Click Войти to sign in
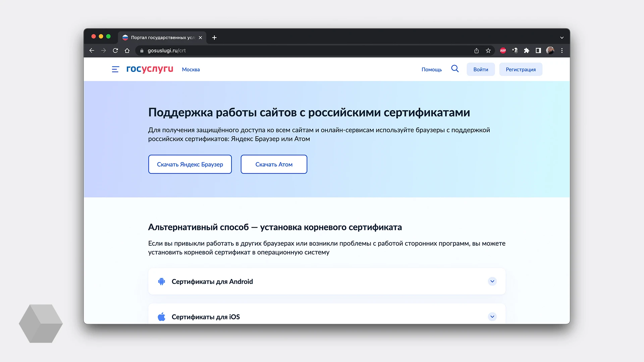Viewport: 644px width, 362px height. click(x=480, y=69)
